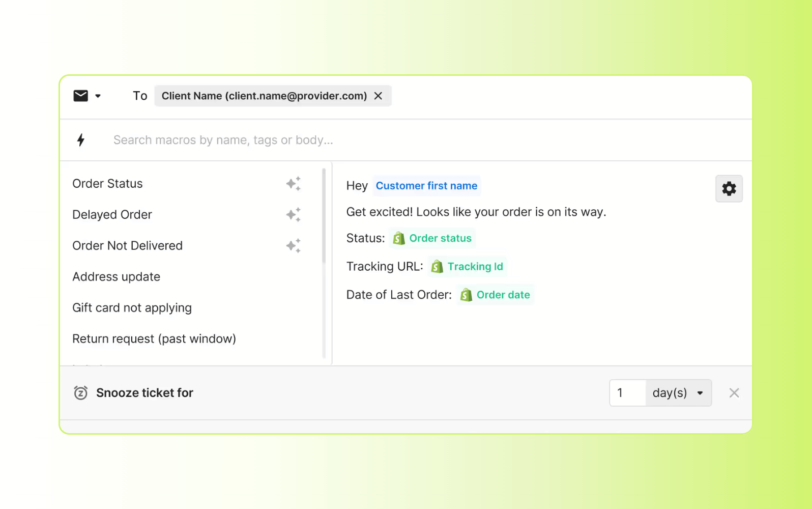Click the 'Tracking URL:' label text
This screenshot has width=812, height=509.
(x=385, y=267)
